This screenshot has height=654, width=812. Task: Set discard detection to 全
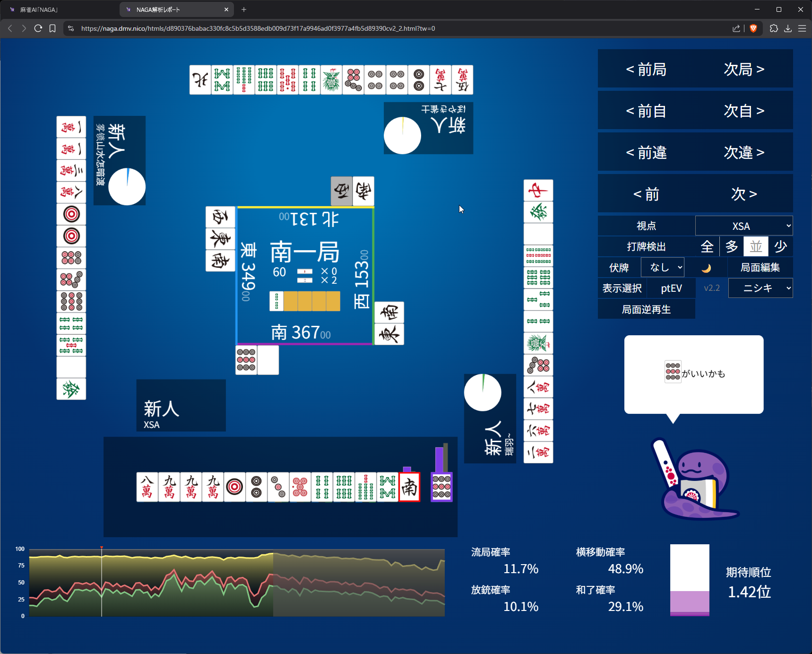707,246
